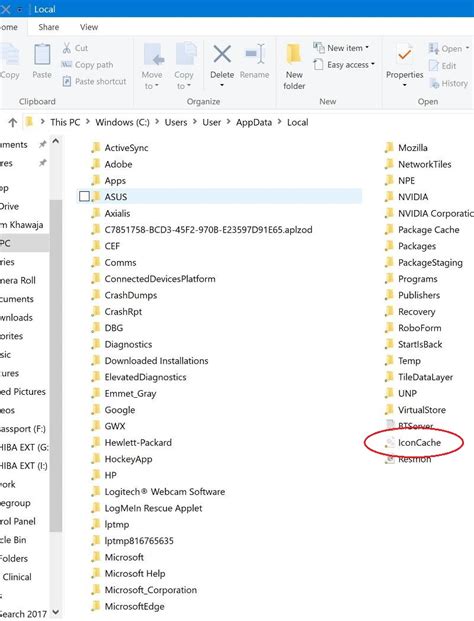This screenshot has width=474, height=621.
Task: Go to User in address breadcrumb
Action: (x=211, y=122)
